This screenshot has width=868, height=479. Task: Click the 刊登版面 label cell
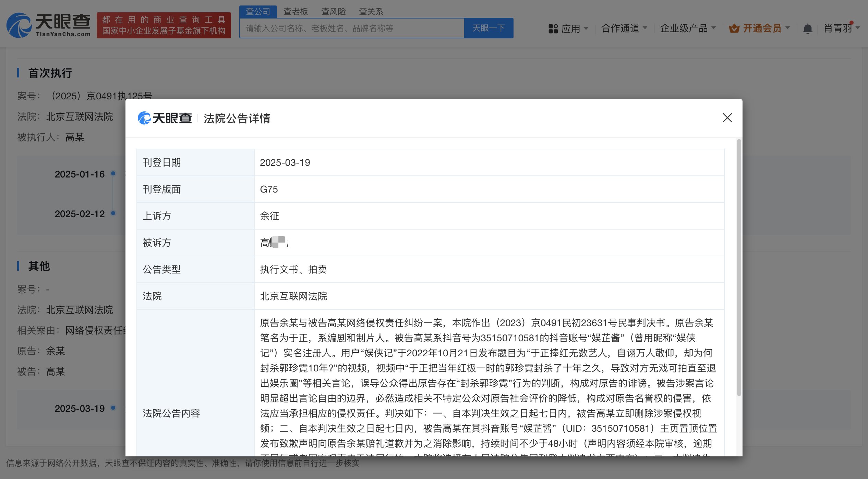click(195, 189)
